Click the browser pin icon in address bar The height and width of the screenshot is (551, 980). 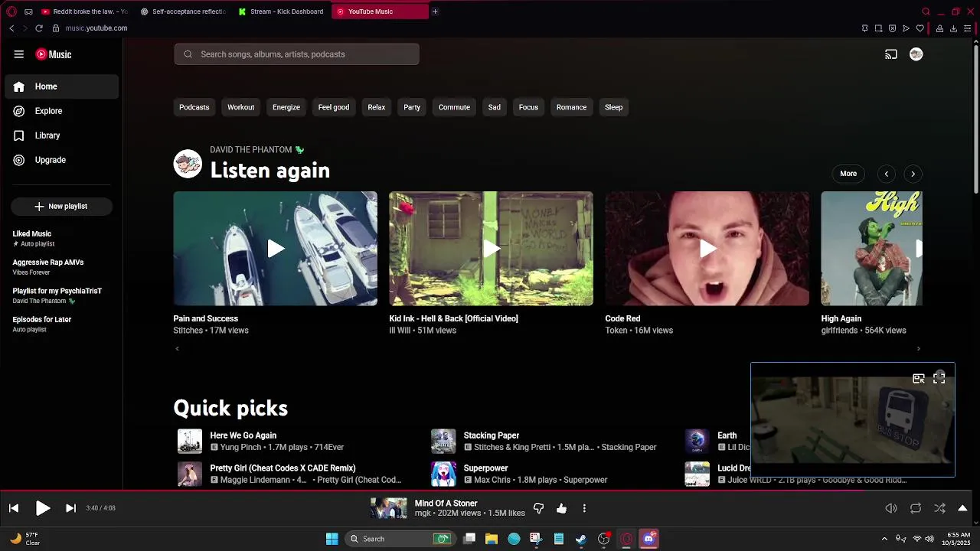(864, 28)
